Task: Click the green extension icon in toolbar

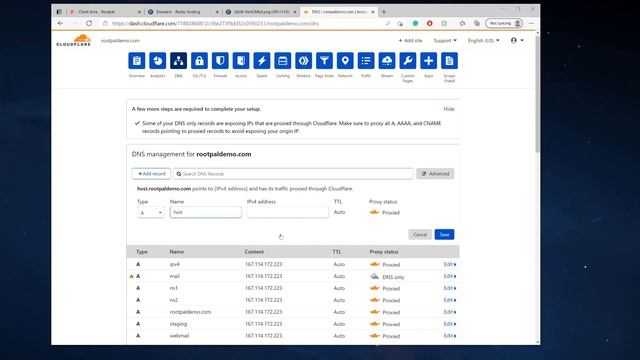Action: (415, 23)
